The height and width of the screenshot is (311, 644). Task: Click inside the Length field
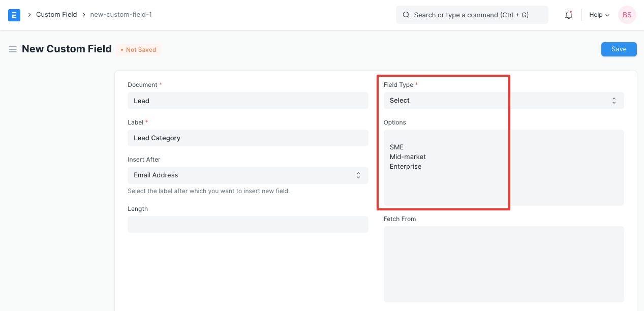[248, 224]
